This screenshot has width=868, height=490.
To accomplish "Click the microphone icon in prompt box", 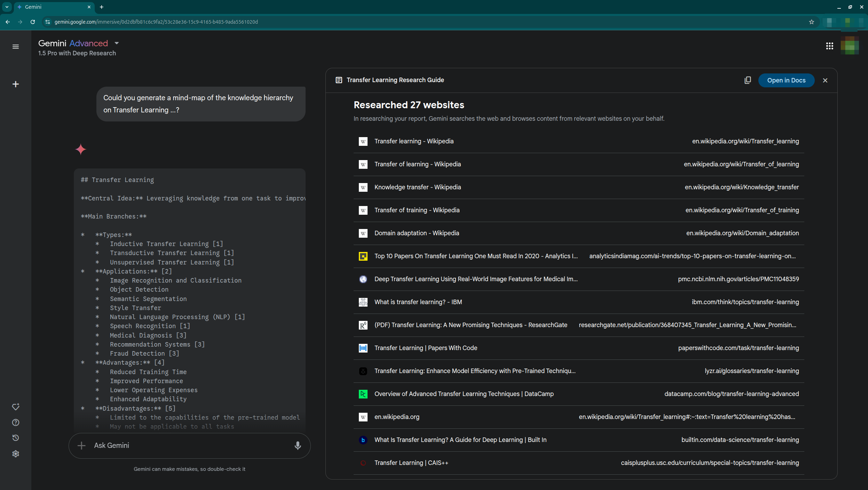I will [x=298, y=445].
